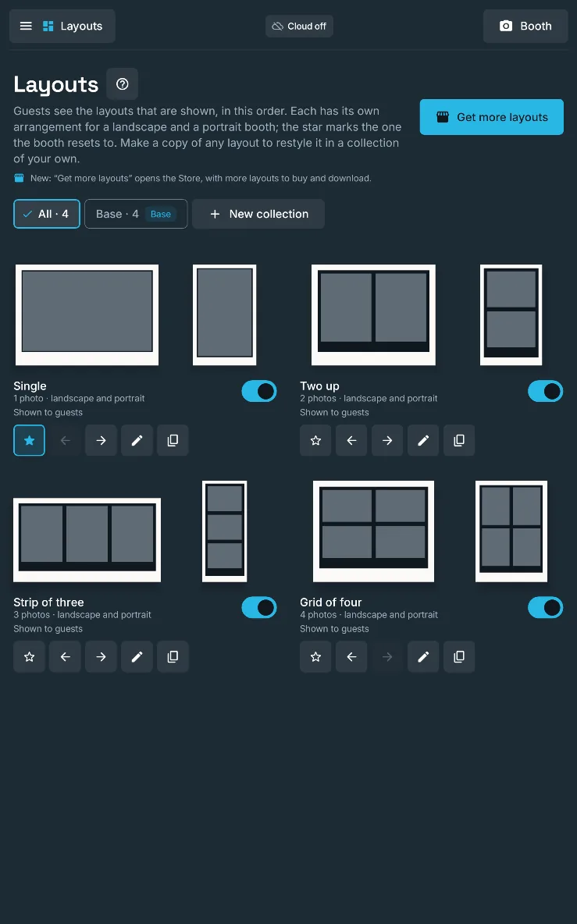
Task: Copy the Strip of three layout
Action: pyautogui.click(x=173, y=656)
